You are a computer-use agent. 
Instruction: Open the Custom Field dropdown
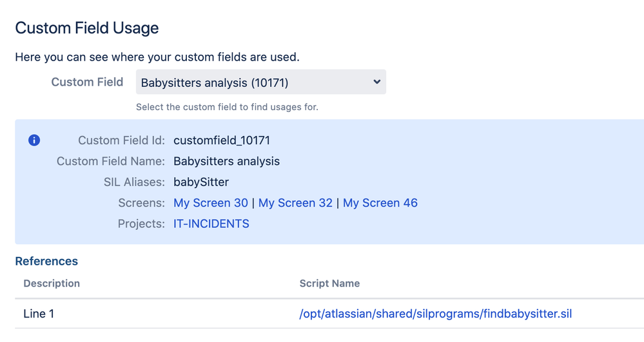(260, 82)
